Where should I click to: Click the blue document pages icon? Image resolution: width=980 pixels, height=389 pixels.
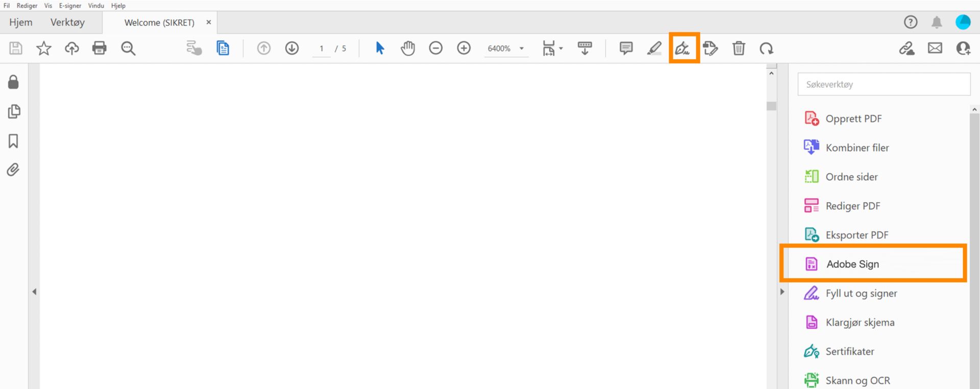[223, 48]
